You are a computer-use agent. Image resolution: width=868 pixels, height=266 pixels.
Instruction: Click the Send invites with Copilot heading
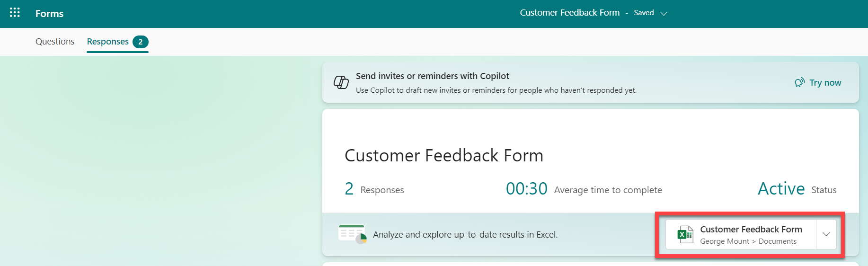(x=432, y=76)
